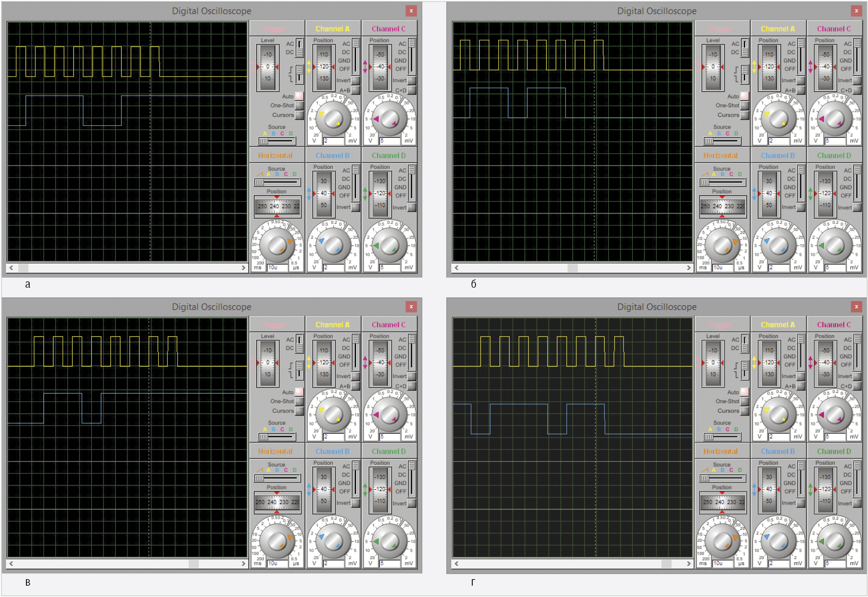This screenshot has width=868, height=597.
Task: Adjust Horizontal Position dial in oscilloscope а
Action: coord(277,206)
